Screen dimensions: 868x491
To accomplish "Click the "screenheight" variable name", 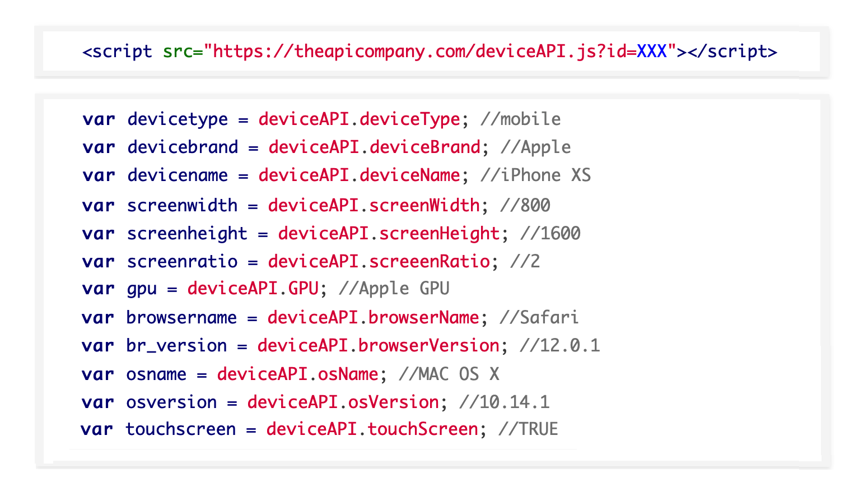I will click(x=187, y=234).
